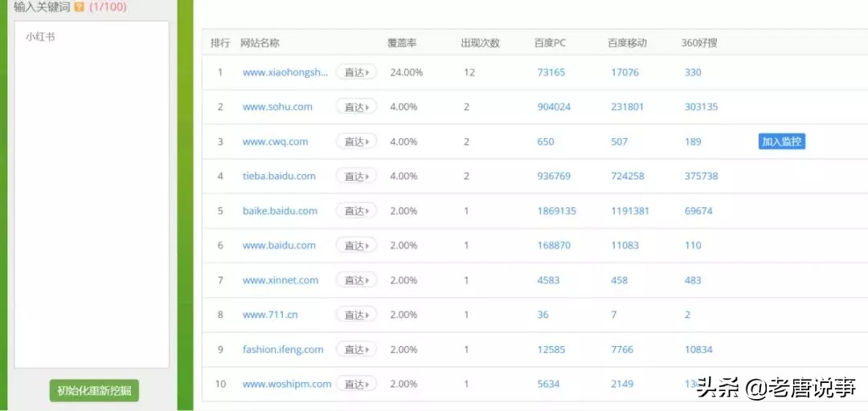Click the 360好搜 value 303135
This screenshot has height=411, width=868.
[702, 107]
